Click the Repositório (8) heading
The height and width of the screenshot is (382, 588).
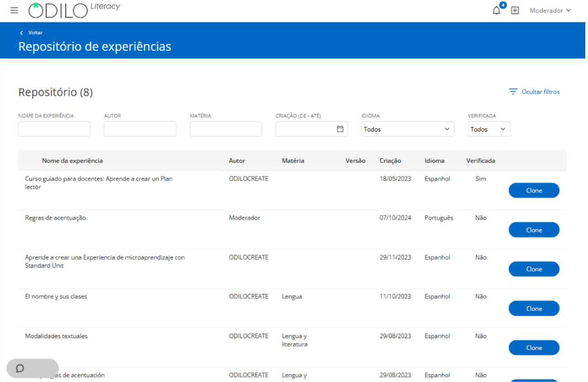55,92
